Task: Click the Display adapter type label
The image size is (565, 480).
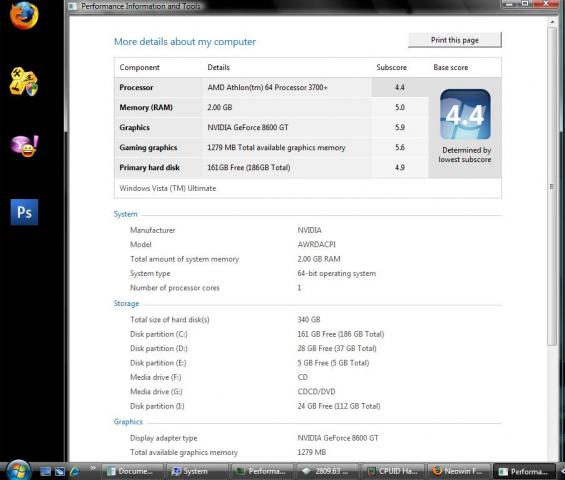Action: pyautogui.click(x=164, y=438)
